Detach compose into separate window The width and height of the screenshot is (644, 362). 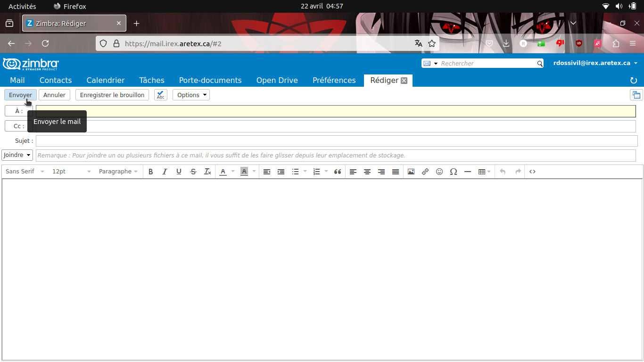[x=636, y=95]
